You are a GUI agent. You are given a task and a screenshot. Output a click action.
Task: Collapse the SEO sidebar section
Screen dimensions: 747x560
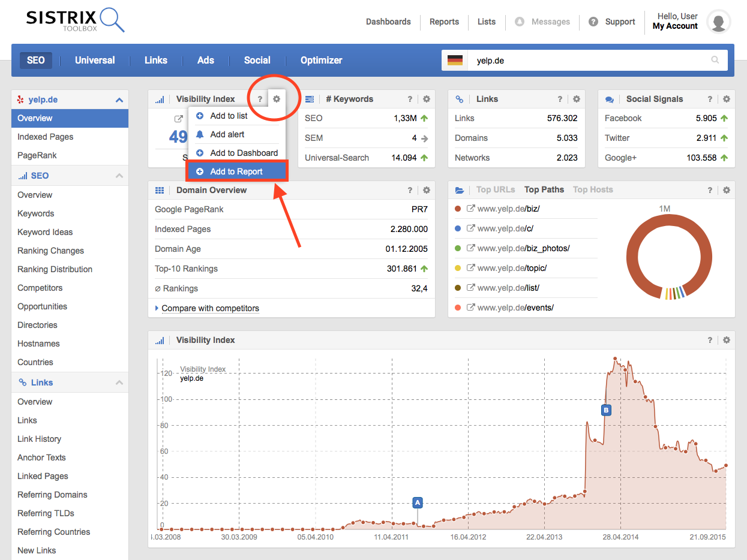(x=119, y=176)
